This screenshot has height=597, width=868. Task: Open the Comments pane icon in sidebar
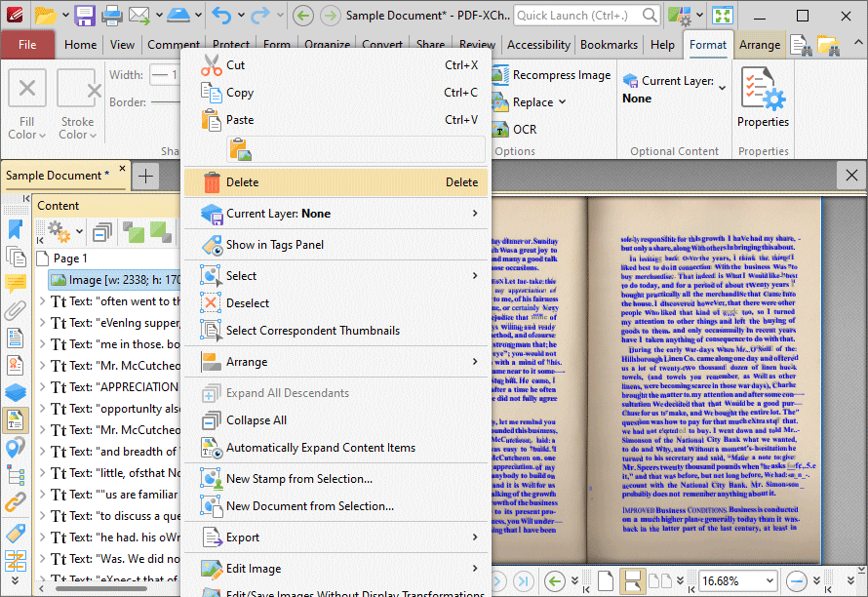pyautogui.click(x=15, y=283)
